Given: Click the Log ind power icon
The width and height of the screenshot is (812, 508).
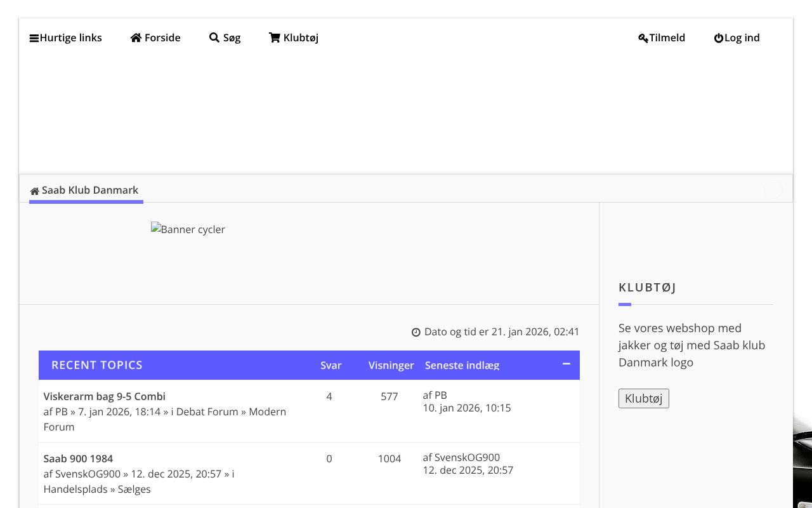Looking at the screenshot, I should [719, 38].
